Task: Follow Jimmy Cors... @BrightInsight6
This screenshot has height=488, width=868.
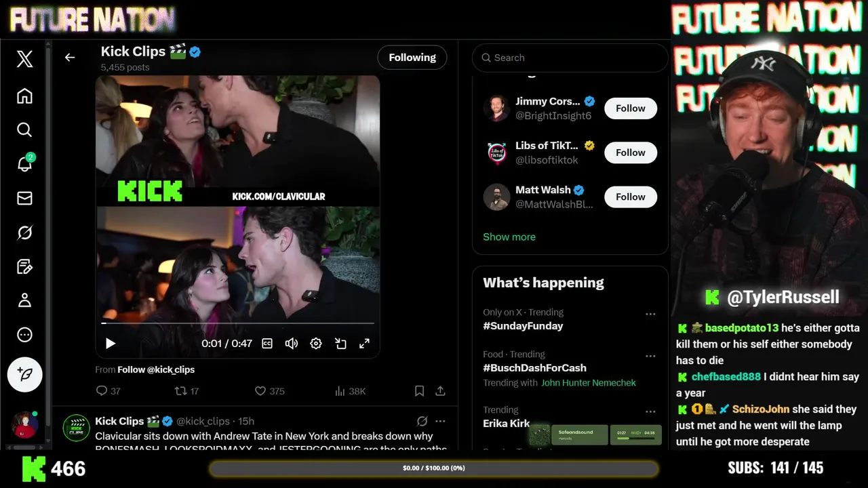Action: click(x=631, y=108)
